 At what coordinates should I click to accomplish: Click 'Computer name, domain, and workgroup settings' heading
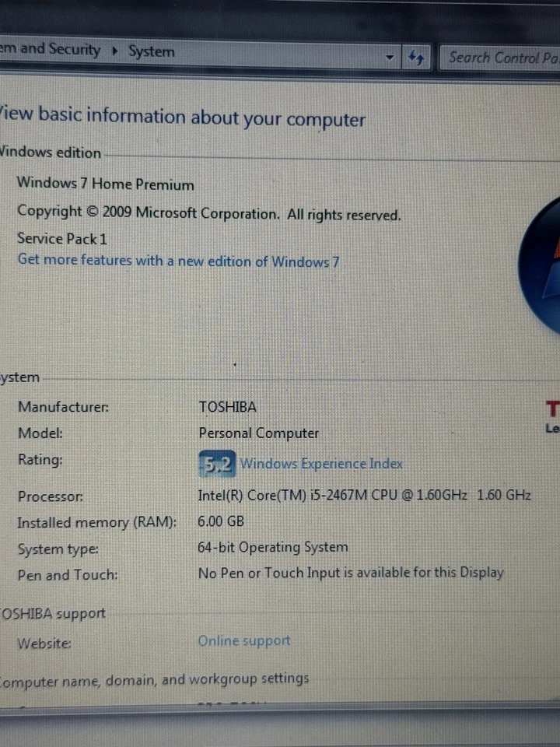click(154, 679)
